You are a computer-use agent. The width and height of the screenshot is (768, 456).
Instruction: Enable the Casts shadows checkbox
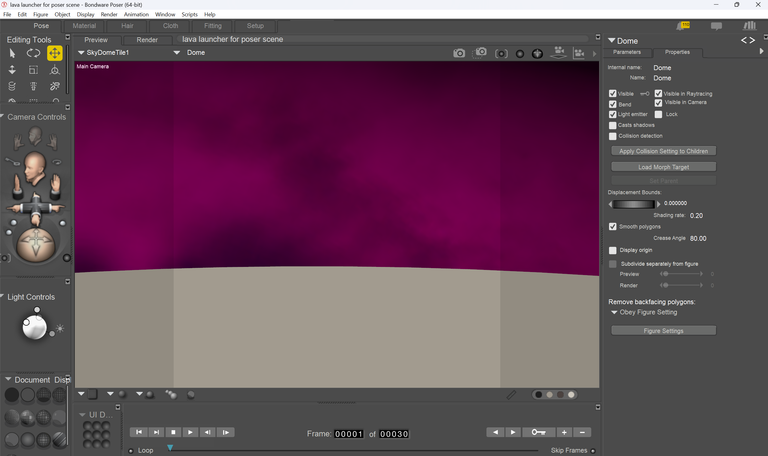click(612, 125)
